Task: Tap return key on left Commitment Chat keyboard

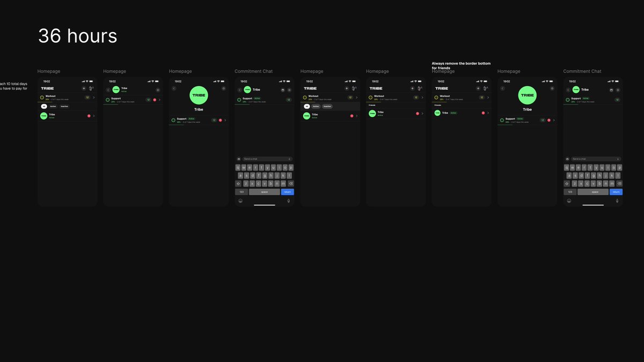Action: 287,191
